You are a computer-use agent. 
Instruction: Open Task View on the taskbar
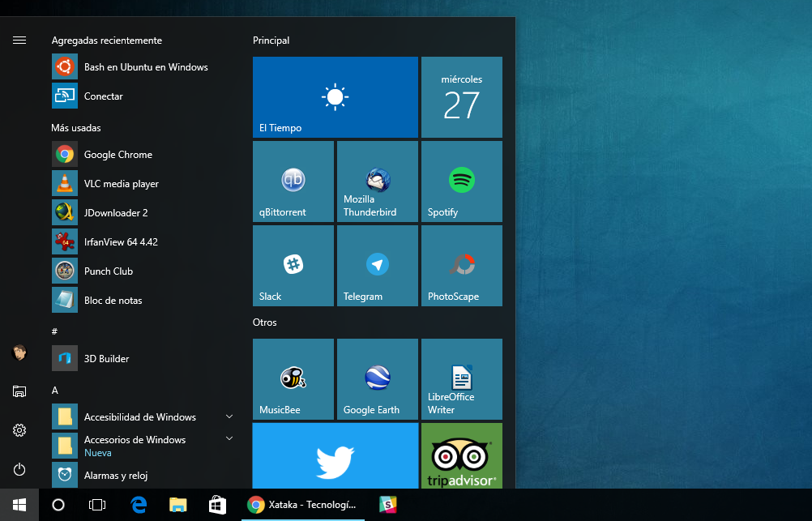tap(96, 505)
